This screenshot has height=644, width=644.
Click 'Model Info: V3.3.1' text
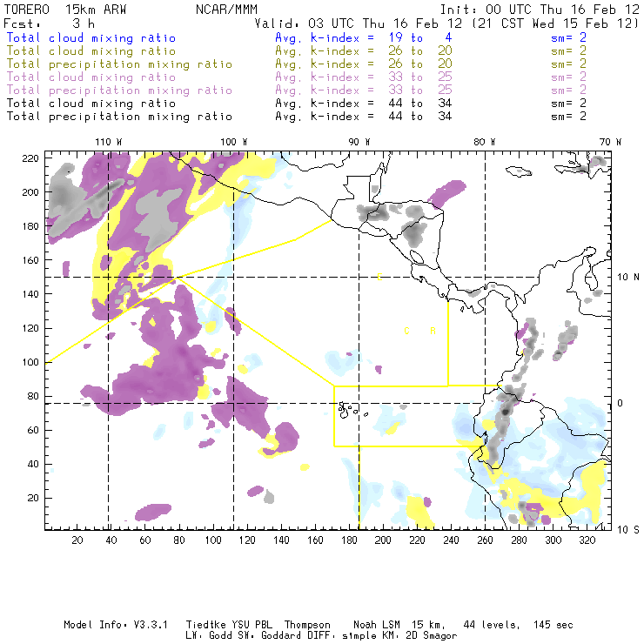[x=116, y=625]
